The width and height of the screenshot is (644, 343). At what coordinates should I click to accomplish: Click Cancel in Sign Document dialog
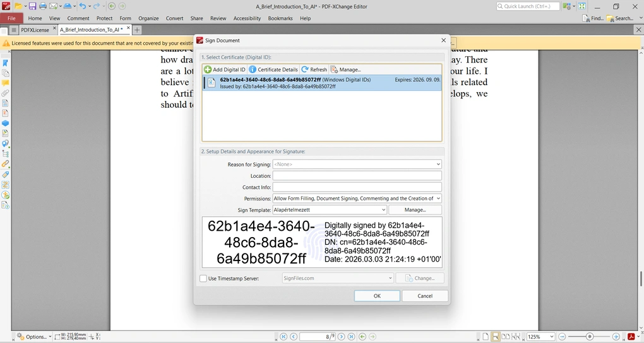tap(425, 296)
